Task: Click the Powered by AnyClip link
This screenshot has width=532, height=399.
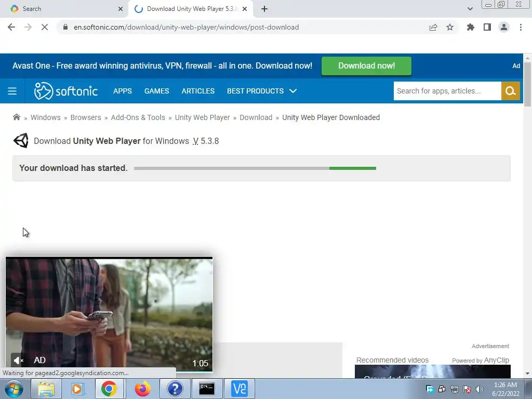Action: pyautogui.click(x=481, y=361)
